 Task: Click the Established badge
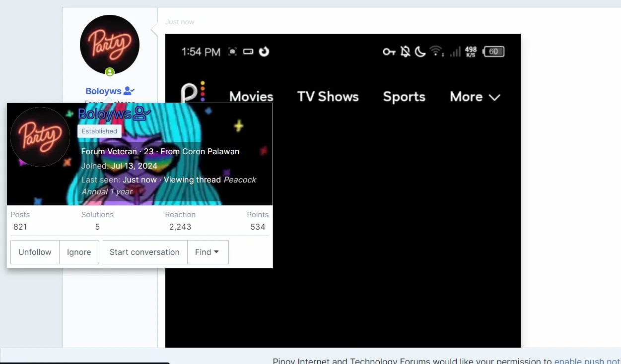pyautogui.click(x=99, y=131)
